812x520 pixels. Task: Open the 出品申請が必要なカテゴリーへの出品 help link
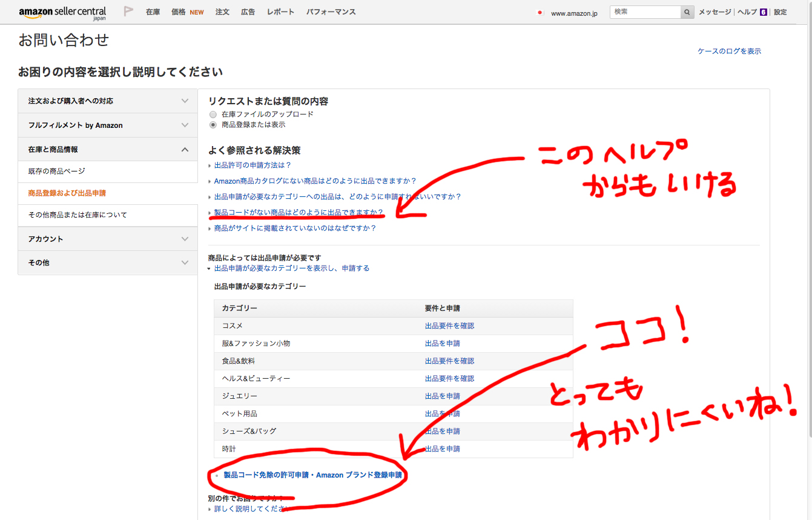(337, 196)
